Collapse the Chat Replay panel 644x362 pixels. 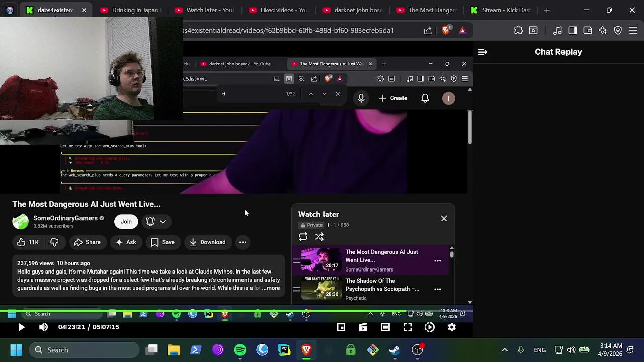(x=482, y=52)
